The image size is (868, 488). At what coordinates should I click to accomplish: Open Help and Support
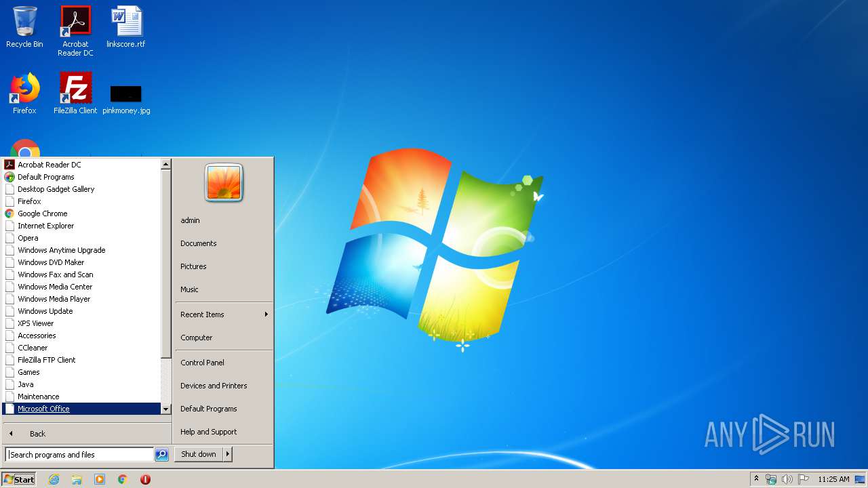224,432
